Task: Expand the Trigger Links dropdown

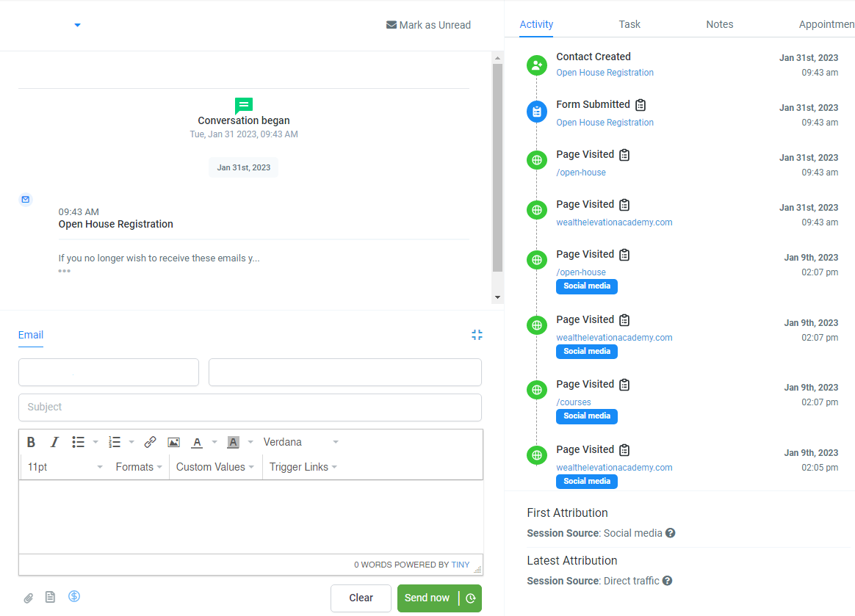Action: click(x=302, y=466)
